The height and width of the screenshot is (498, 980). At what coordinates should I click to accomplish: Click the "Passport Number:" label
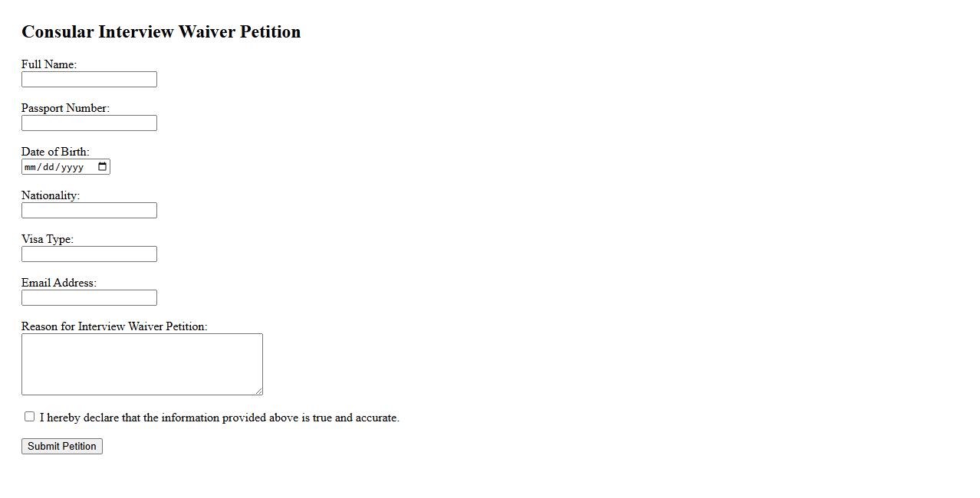click(65, 109)
